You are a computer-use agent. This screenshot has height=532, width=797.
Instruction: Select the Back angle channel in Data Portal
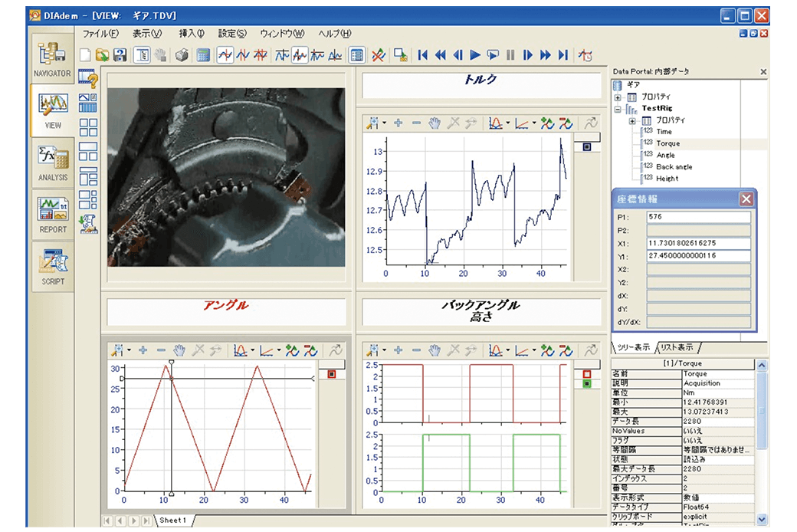pyautogui.click(x=674, y=166)
